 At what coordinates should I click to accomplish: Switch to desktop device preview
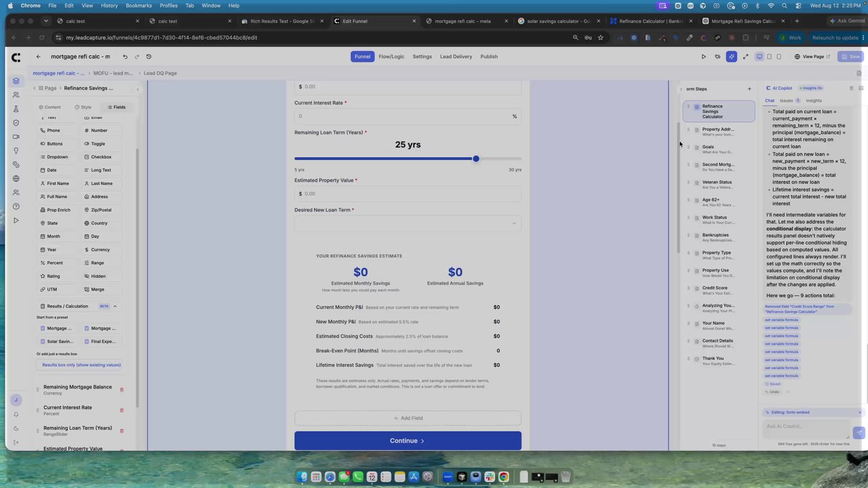pyautogui.click(x=759, y=56)
